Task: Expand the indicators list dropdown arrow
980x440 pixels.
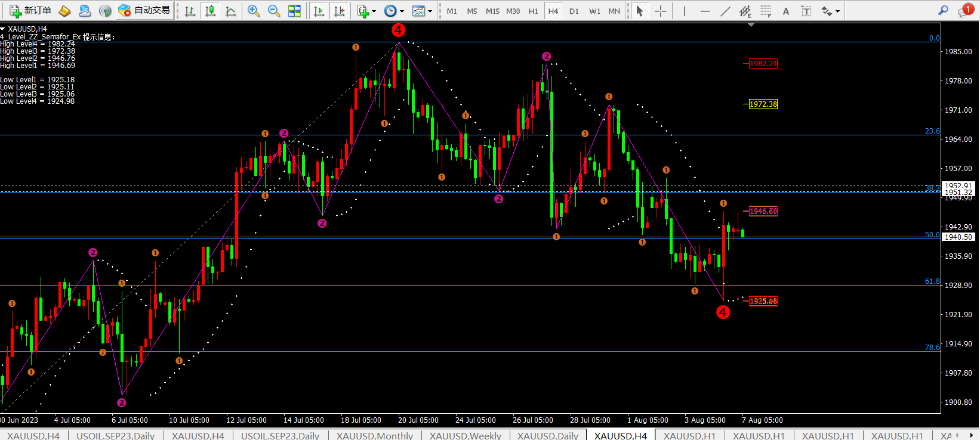Action: click(x=374, y=11)
